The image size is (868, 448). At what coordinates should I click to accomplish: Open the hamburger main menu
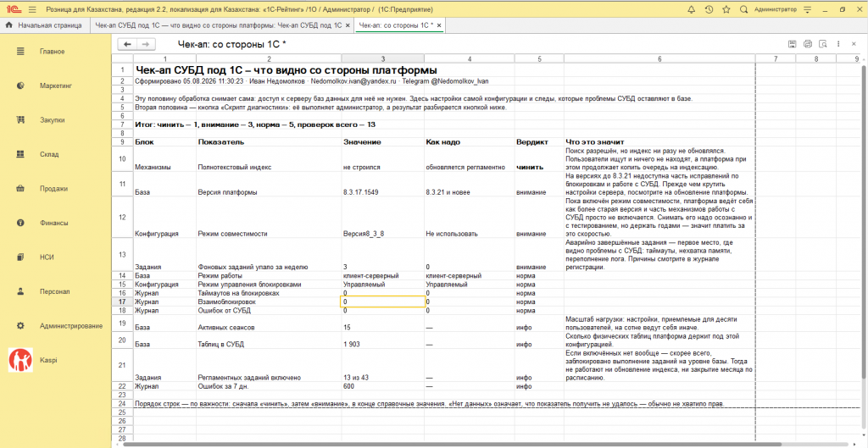click(x=32, y=10)
